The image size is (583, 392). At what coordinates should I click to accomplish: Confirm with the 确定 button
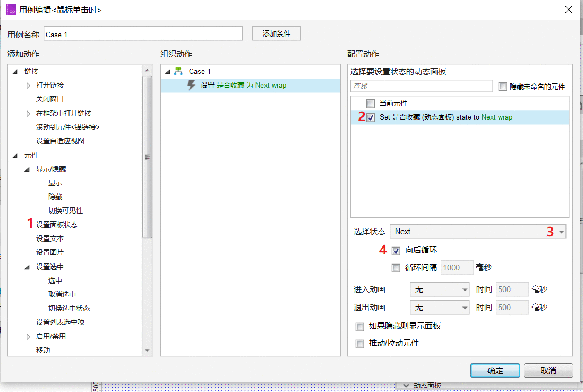(x=495, y=370)
